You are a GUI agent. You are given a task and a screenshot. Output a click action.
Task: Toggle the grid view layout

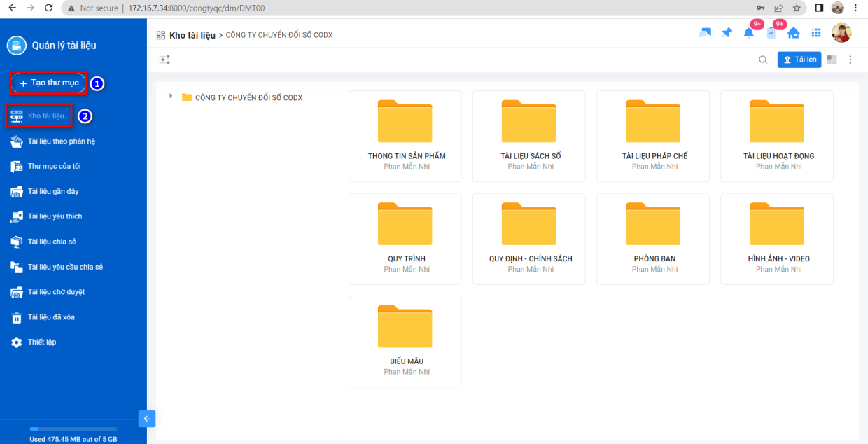pyautogui.click(x=832, y=60)
